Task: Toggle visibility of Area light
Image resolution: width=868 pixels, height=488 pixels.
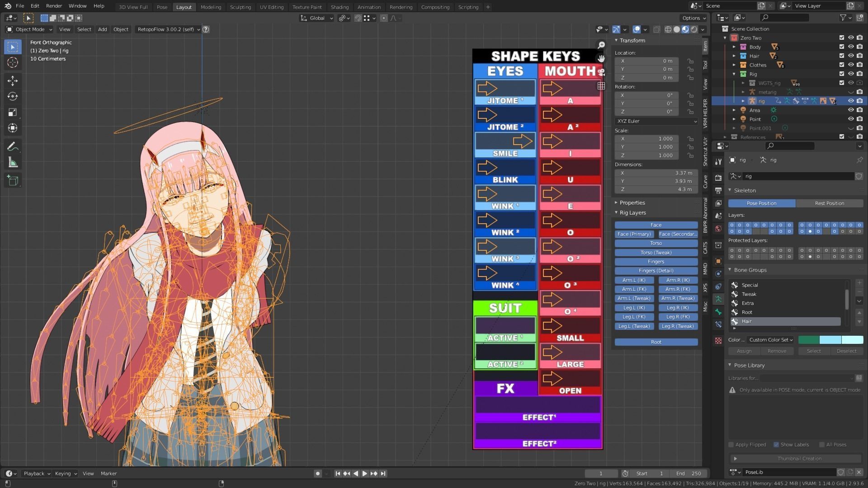Action: click(x=851, y=110)
